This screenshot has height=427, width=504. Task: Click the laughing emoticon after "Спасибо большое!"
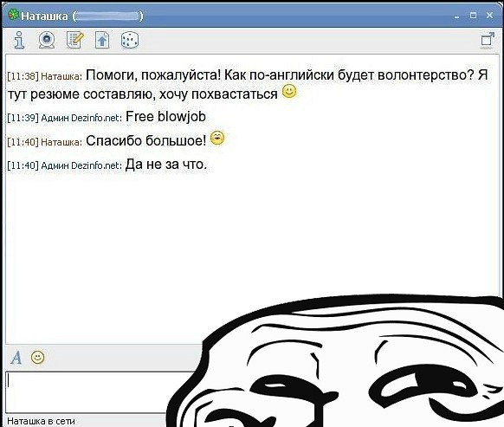(217, 138)
